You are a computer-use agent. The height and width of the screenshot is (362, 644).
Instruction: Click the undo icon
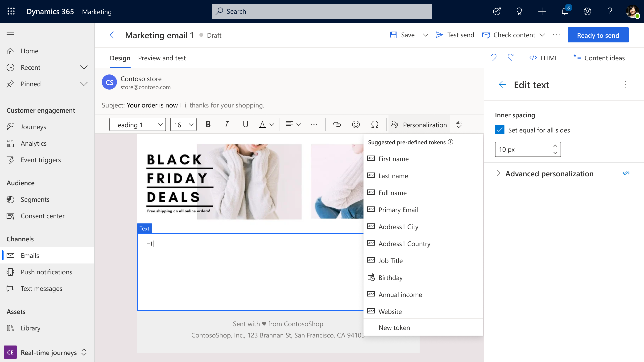pos(494,58)
